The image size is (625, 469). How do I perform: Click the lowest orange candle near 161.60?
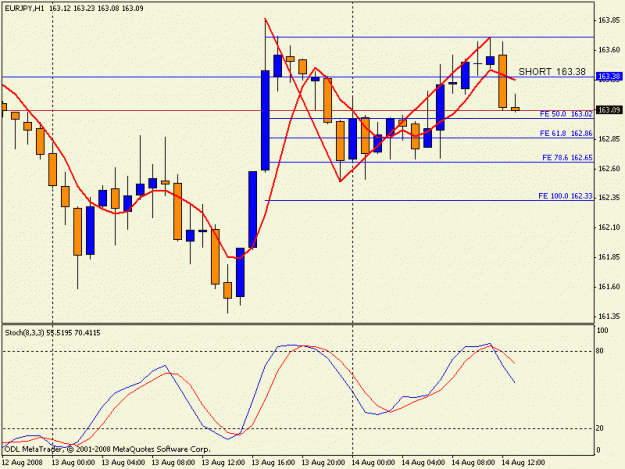227,290
